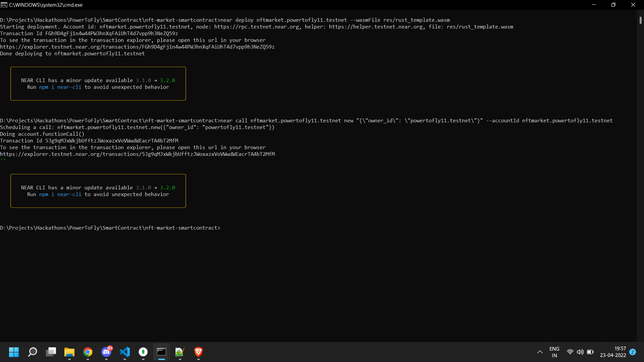Click the terminal vertical scrollbar thumb
This screenshot has height=362, width=644.
click(640, 20)
